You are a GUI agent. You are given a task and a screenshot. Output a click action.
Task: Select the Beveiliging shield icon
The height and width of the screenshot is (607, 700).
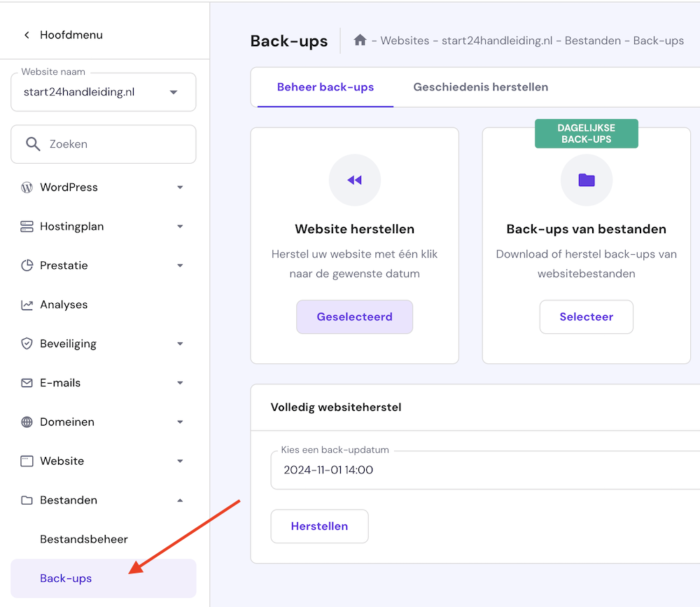[x=27, y=344]
